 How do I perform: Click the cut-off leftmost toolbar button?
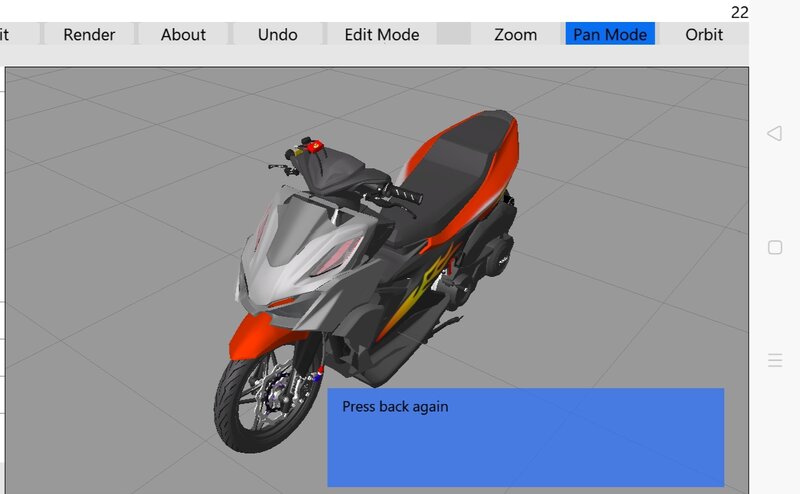coord(19,34)
